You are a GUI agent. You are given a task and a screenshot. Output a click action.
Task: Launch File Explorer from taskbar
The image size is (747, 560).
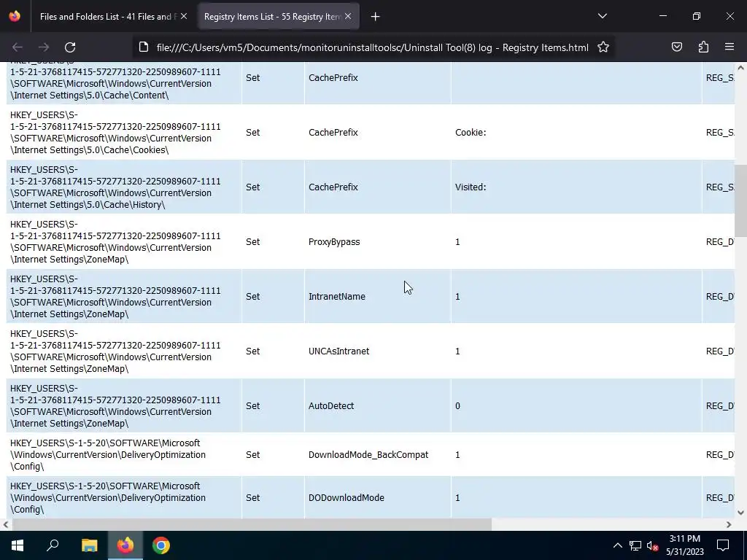point(90,545)
